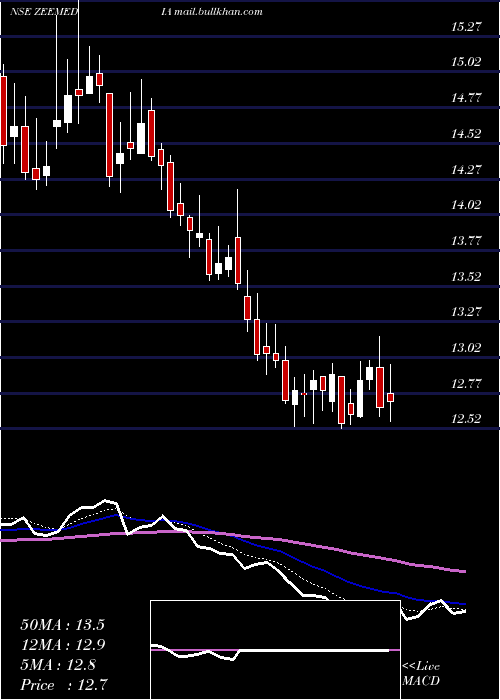Image resolution: width=500 pixels, height=700 pixels.
Task: Click the 14.52 price axis label
Action: 467,133
